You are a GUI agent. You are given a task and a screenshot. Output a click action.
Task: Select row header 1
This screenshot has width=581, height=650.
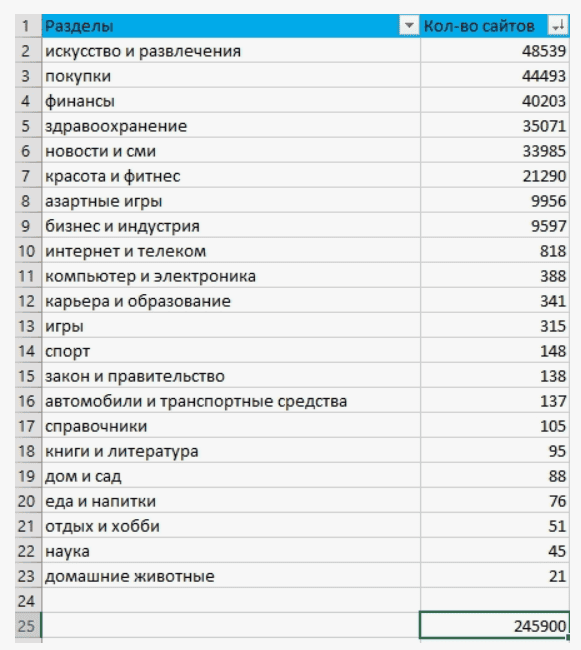tap(28, 26)
